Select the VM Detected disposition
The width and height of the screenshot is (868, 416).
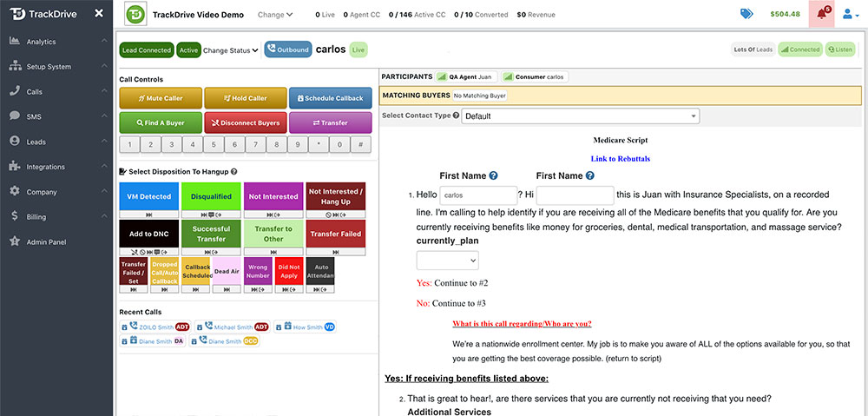tap(149, 196)
